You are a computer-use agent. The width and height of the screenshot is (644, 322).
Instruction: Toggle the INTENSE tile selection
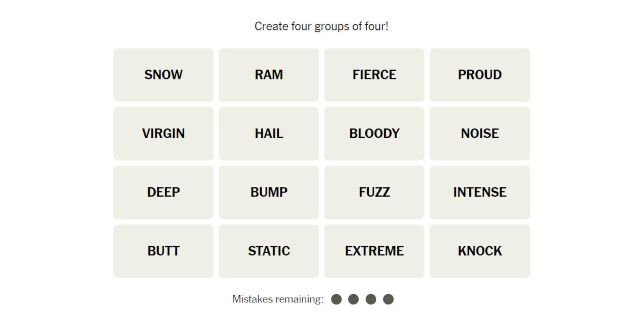[480, 192]
